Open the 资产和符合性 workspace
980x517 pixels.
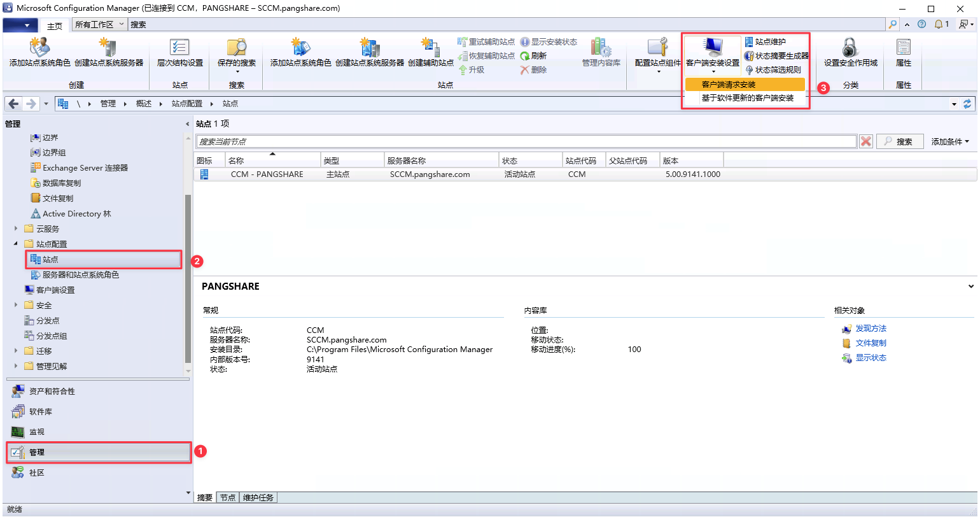(x=99, y=391)
